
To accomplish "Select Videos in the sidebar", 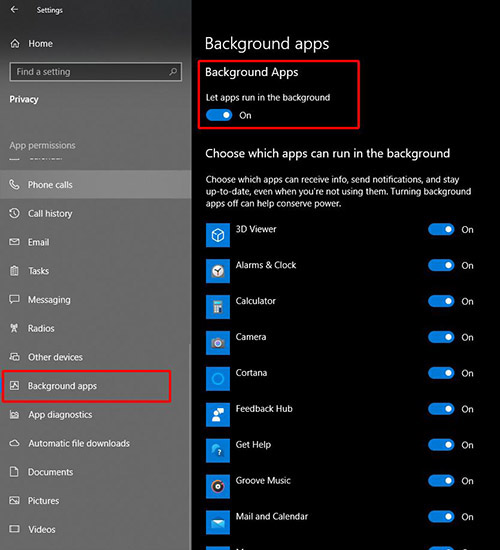I will pos(95,529).
